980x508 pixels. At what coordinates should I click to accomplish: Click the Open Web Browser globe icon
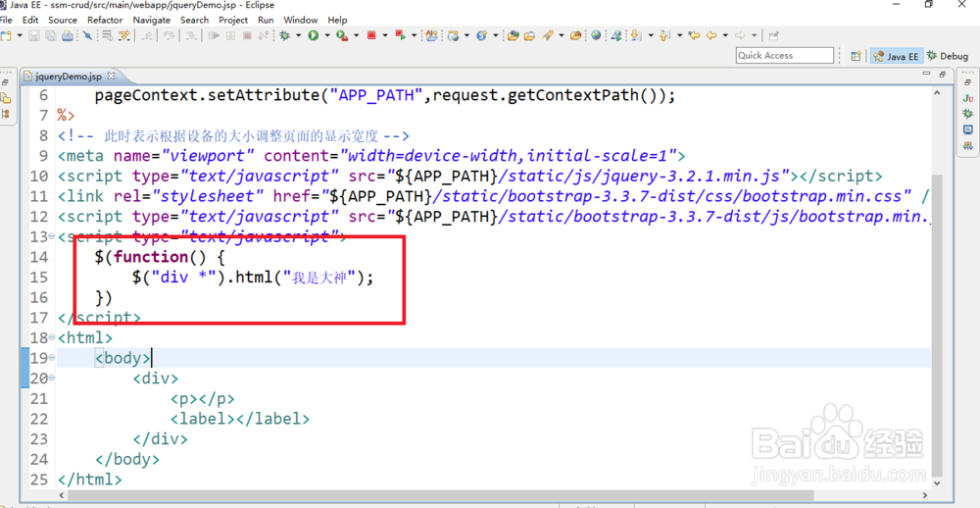pyautogui.click(x=596, y=35)
